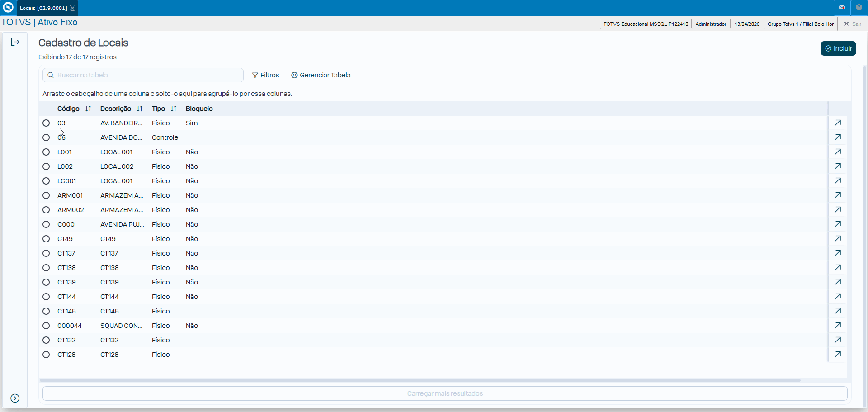Select the radio button for L001

point(46,152)
